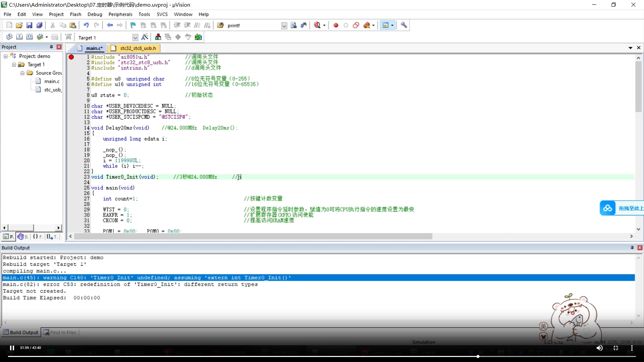Image resolution: width=644 pixels, height=362 pixels.
Task: Expand the printf search combo box
Action: pos(284,26)
